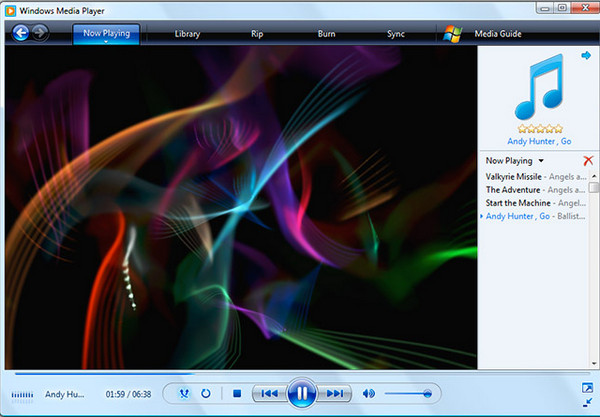Click the blue arrow above the album art
Image resolution: width=600 pixels, height=417 pixels.
(586, 56)
